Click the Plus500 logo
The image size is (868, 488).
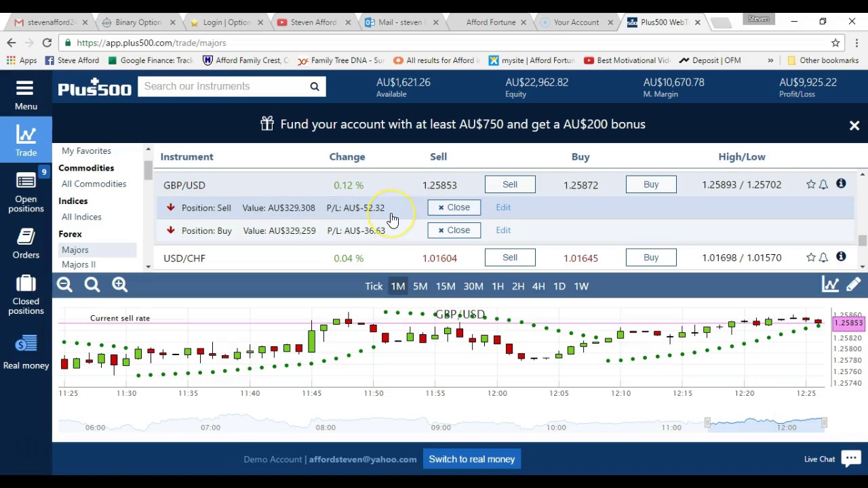(x=94, y=87)
